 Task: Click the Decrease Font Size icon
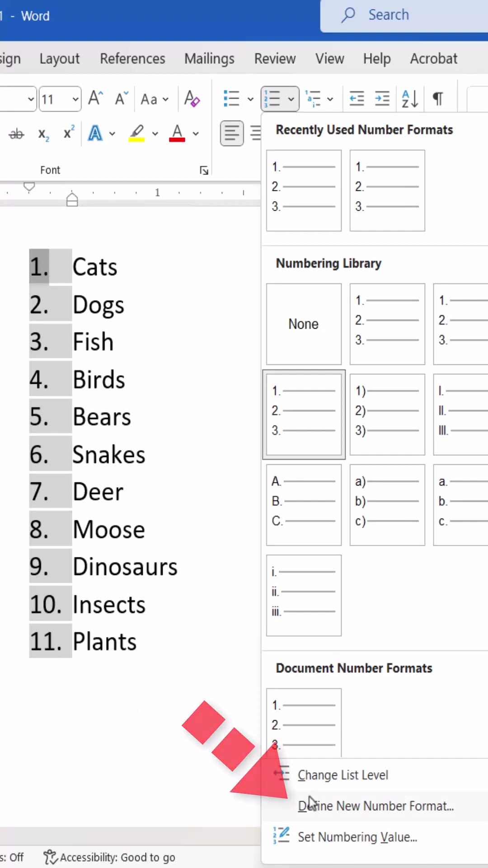tap(121, 98)
